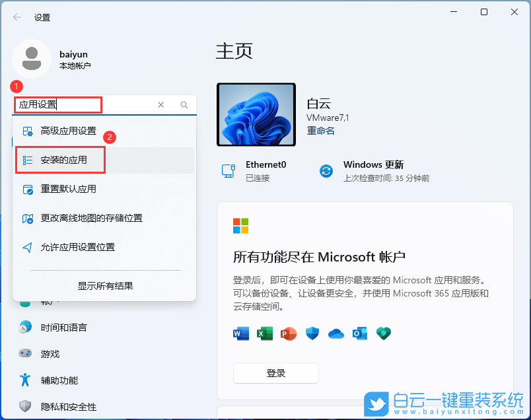Click the Windows 更新 circular icon
Screen dimensions: 531x420
tap(326, 170)
